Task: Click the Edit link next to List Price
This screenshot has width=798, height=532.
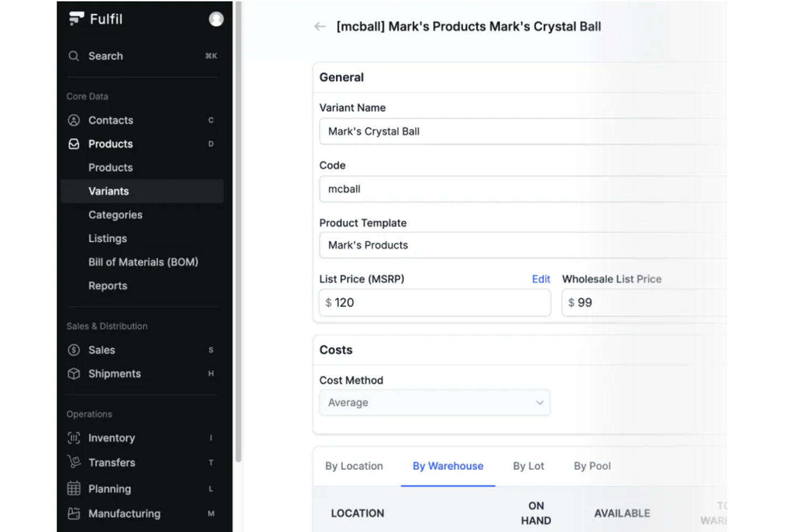Action: [541, 279]
